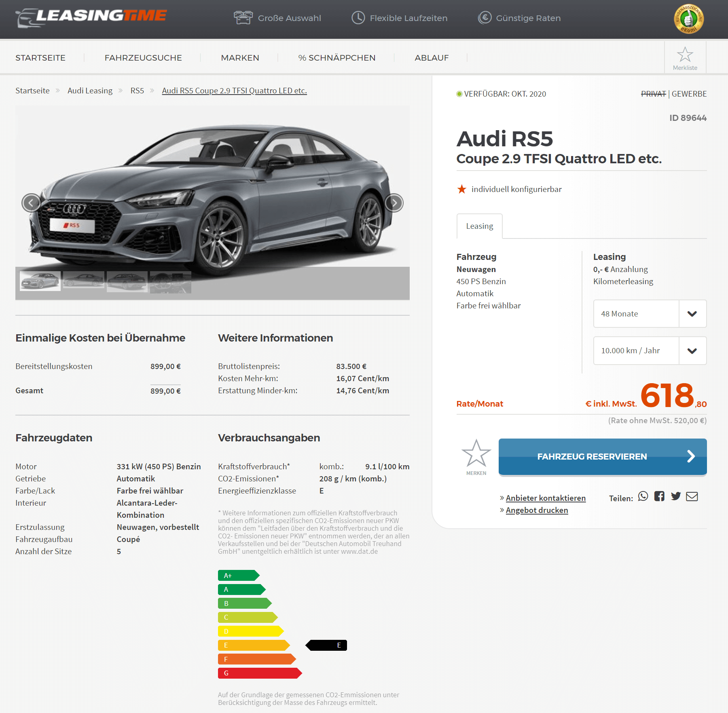This screenshot has width=728, height=713.
Task: Click the A+ efficiency class bar
Action: tap(239, 576)
